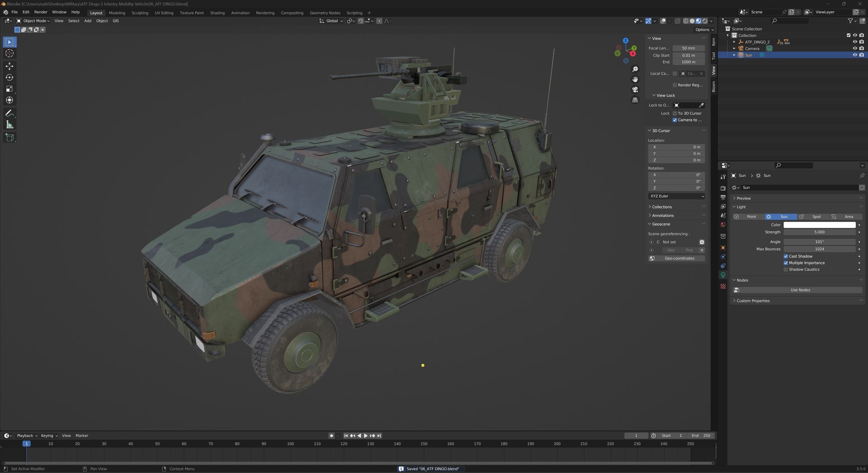The height and width of the screenshot is (473, 868).
Task: Switch perspective/orthographic grid icon
Action: click(635, 100)
